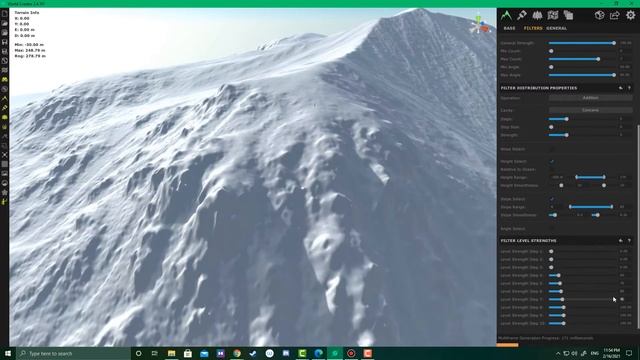Reset Filter Level Strengths section

(621, 240)
